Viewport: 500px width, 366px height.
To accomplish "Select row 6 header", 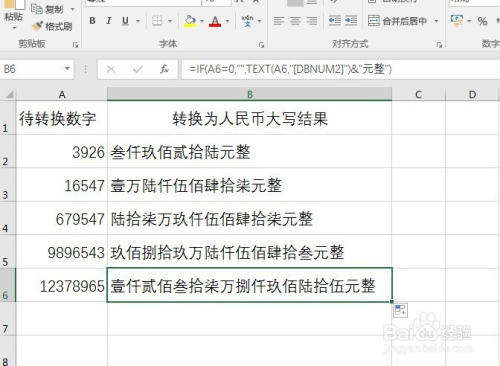I will coord(7,285).
